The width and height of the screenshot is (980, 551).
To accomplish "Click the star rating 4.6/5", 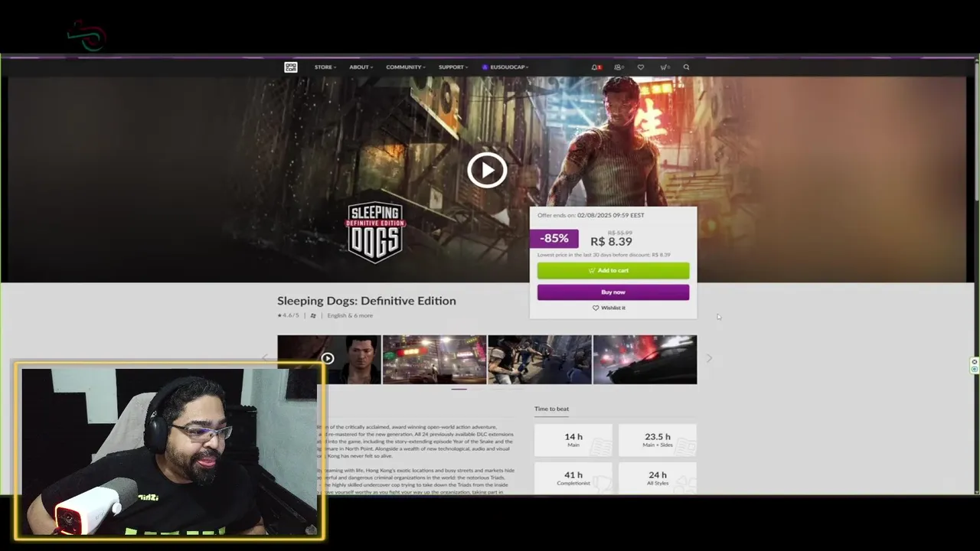I will (x=289, y=315).
